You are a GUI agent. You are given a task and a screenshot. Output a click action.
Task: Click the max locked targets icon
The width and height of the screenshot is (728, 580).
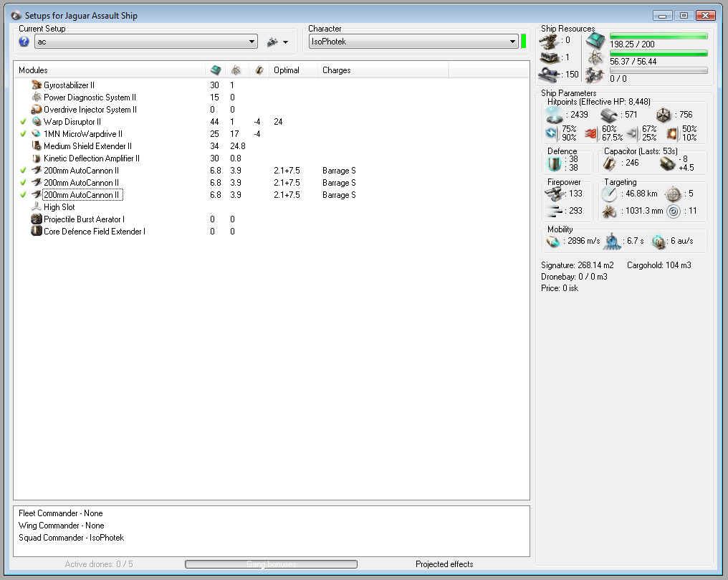673,194
